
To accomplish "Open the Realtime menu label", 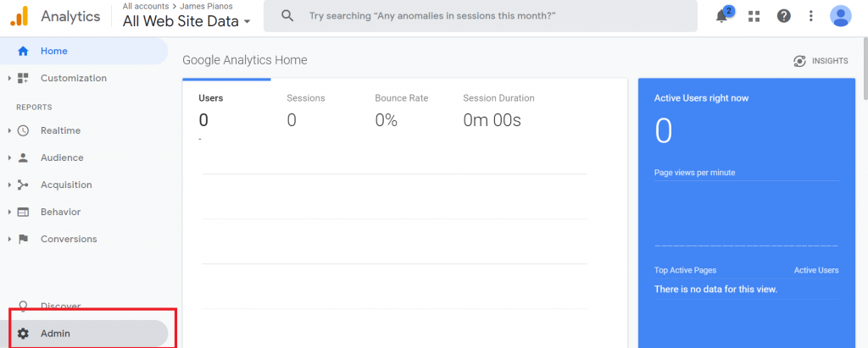I will (60, 130).
